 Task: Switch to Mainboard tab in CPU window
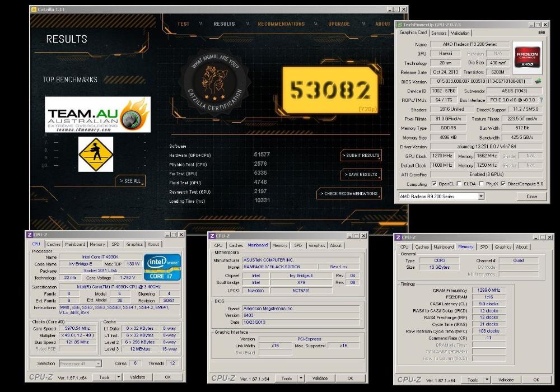75,244
